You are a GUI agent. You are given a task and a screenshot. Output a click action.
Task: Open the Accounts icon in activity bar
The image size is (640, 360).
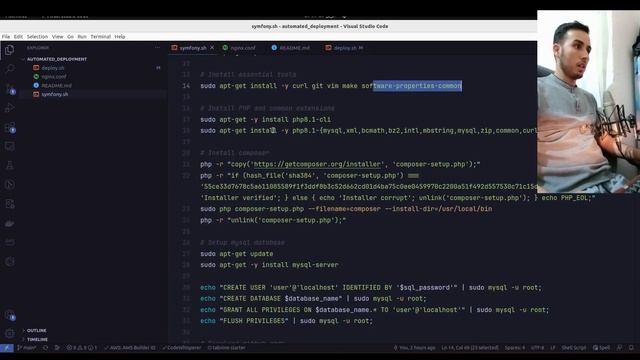click(9, 315)
